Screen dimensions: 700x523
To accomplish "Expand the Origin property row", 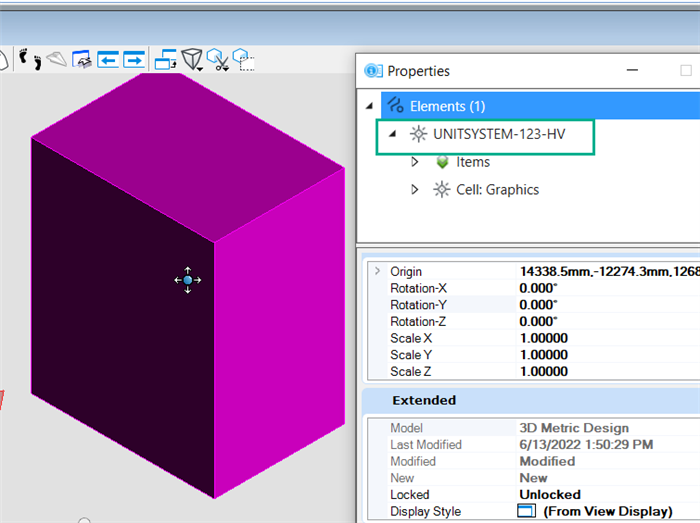I will pyautogui.click(x=377, y=271).
